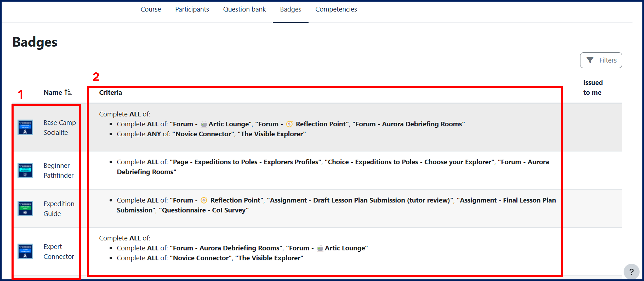Click the Base Camp Socialite badge image
The height and width of the screenshot is (281, 644).
click(25, 127)
